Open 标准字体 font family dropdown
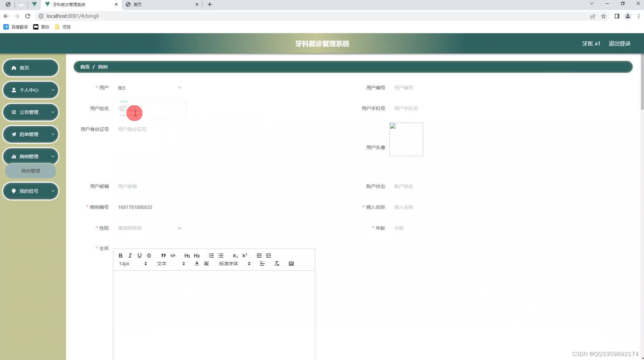 pos(235,264)
